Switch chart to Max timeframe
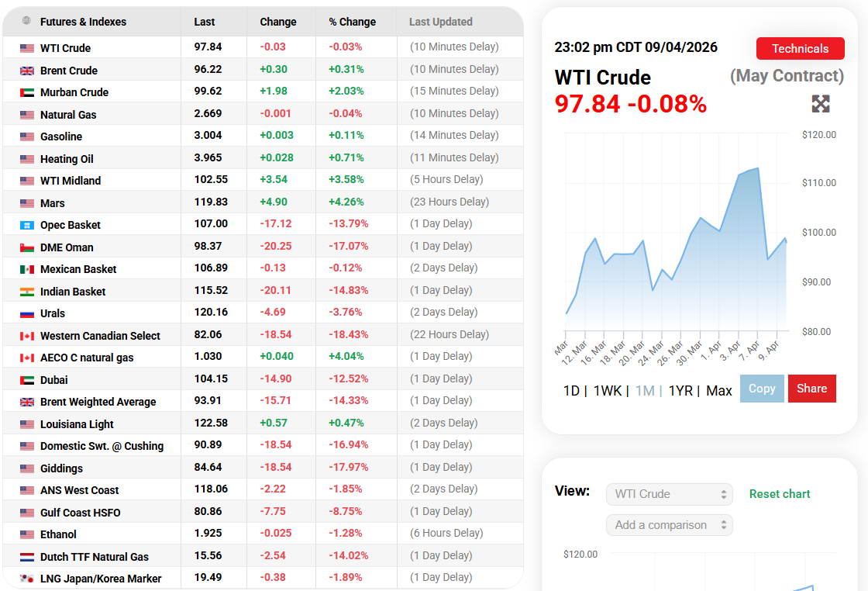The width and height of the screenshot is (868, 591). coord(719,390)
